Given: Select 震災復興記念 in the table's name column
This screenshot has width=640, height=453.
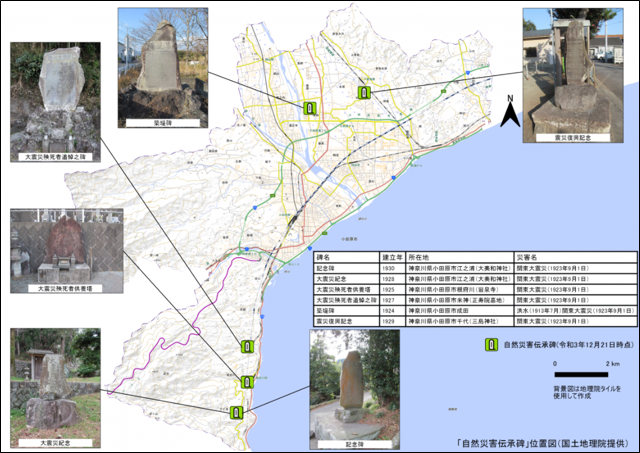Looking at the screenshot, I should [347, 321].
